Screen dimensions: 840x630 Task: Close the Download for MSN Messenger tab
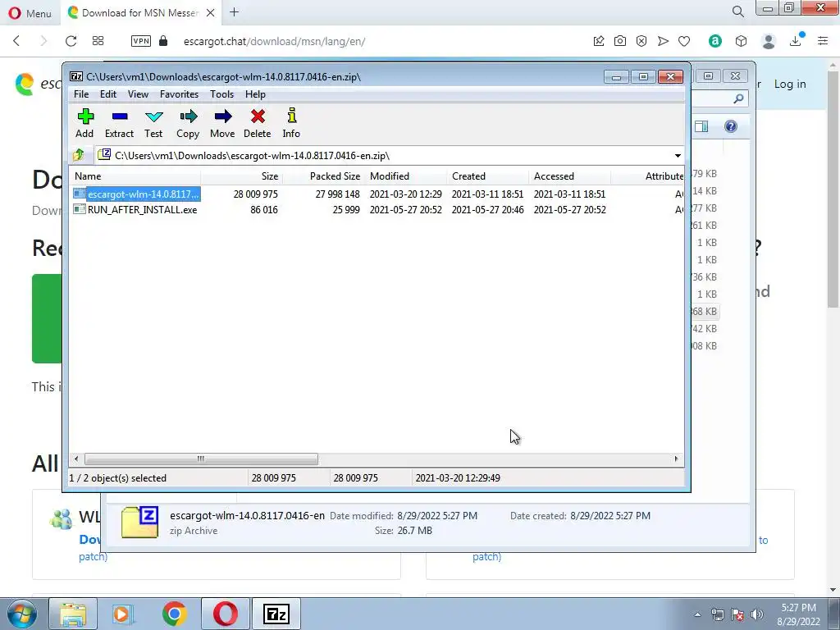pos(211,13)
